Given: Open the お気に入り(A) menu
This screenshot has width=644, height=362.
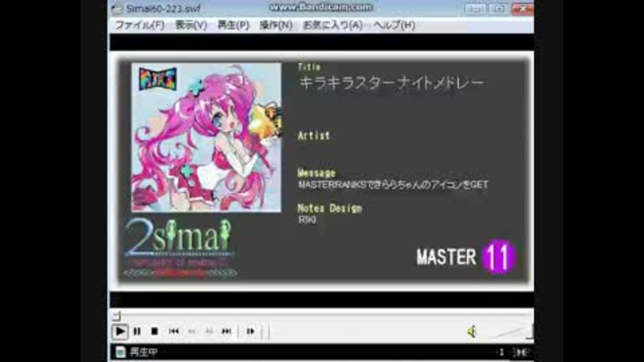Looking at the screenshot, I should click(333, 25).
